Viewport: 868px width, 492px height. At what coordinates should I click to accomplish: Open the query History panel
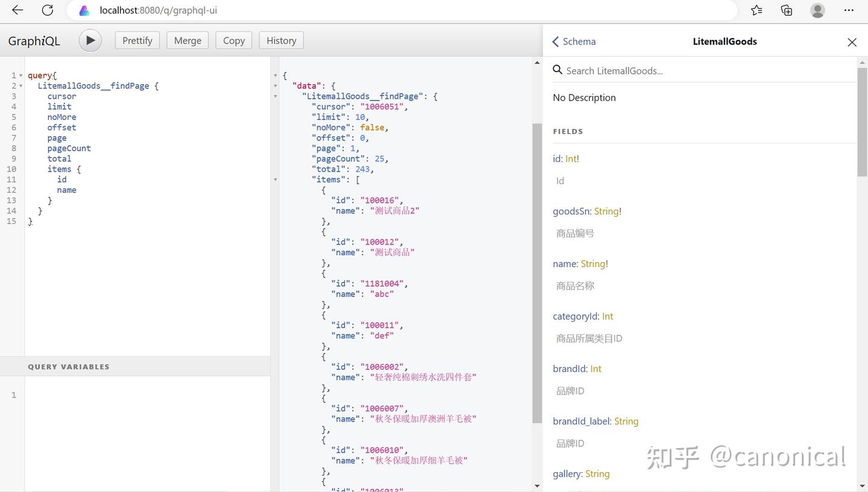click(281, 40)
